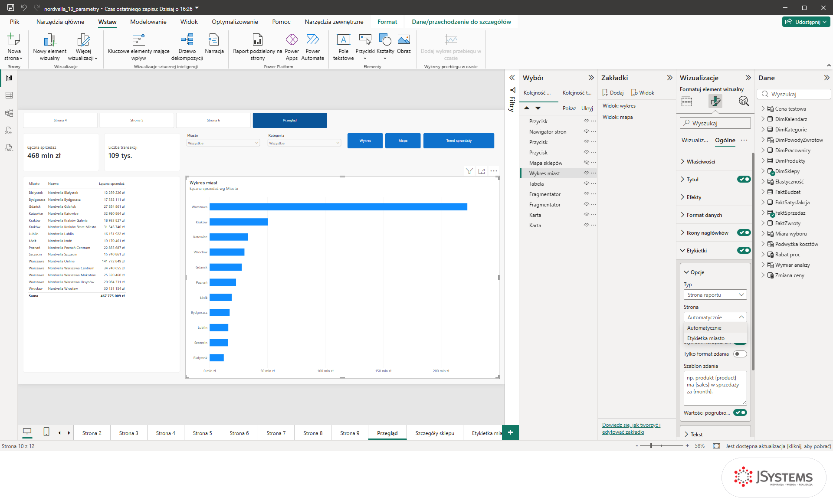Toggle the Ikony nagłówków switch

744,233
